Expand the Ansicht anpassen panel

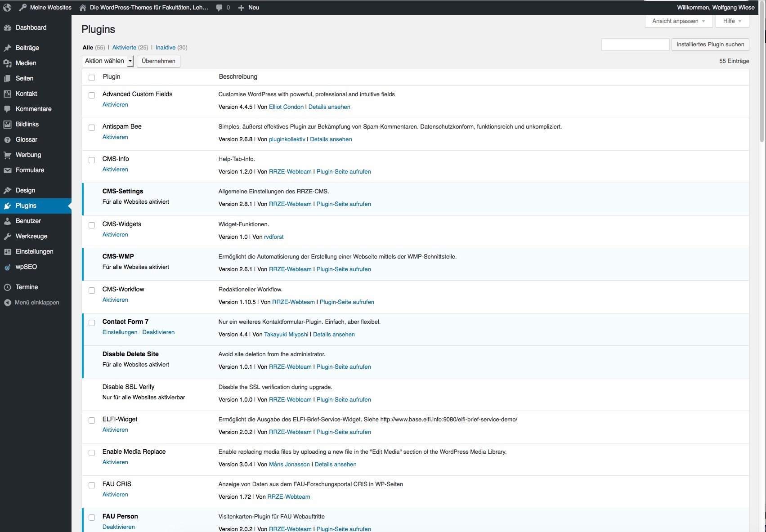678,21
